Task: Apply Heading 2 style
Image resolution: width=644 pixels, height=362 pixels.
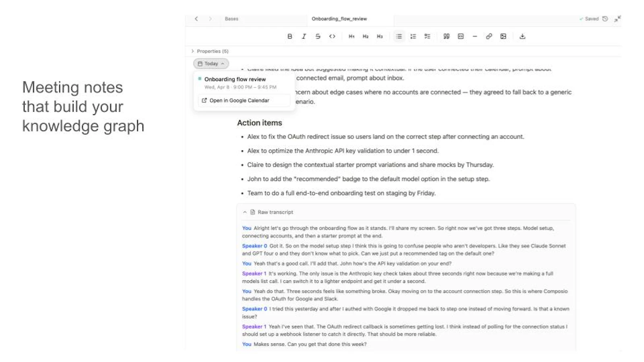Action: 365,36
